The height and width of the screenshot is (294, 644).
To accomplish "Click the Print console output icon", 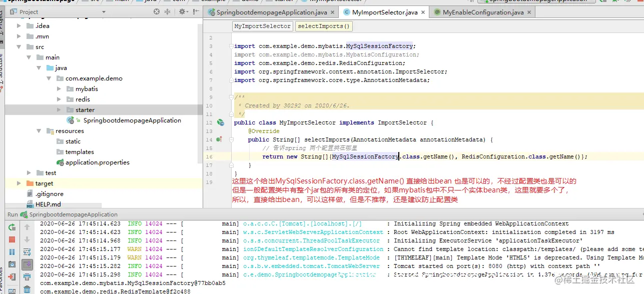I will 28,276.
